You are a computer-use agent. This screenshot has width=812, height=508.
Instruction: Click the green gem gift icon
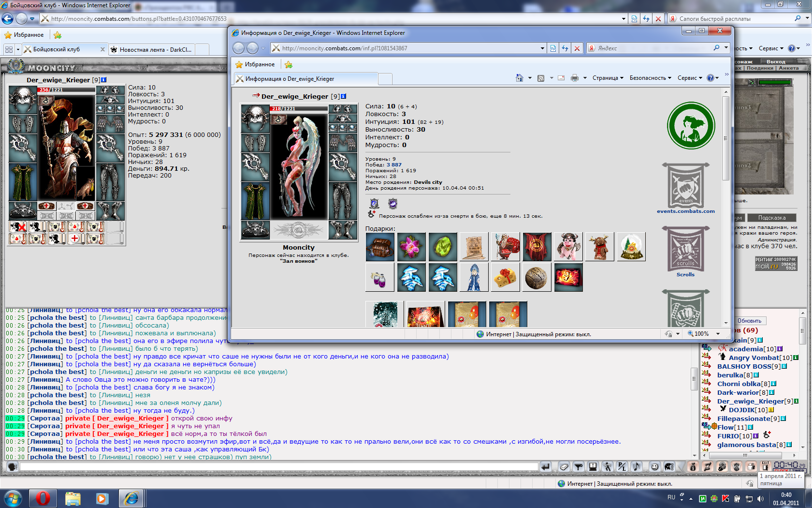[443, 247]
